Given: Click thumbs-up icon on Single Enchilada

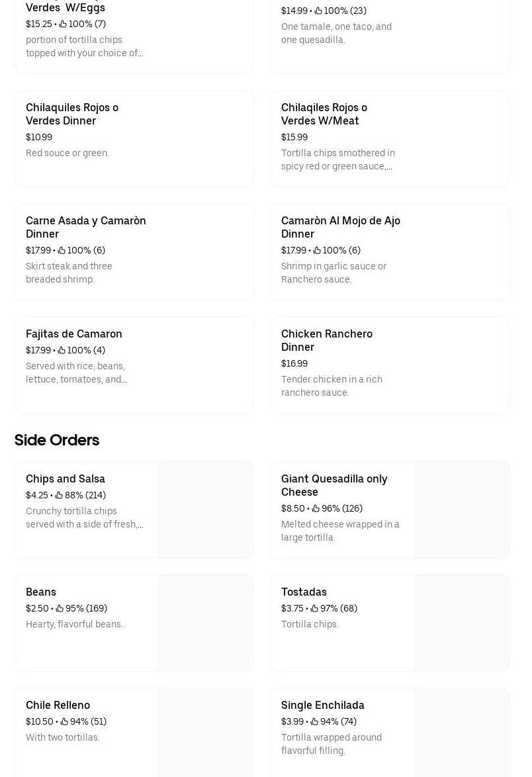Looking at the screenshot, I should click(x=314, y=721).
